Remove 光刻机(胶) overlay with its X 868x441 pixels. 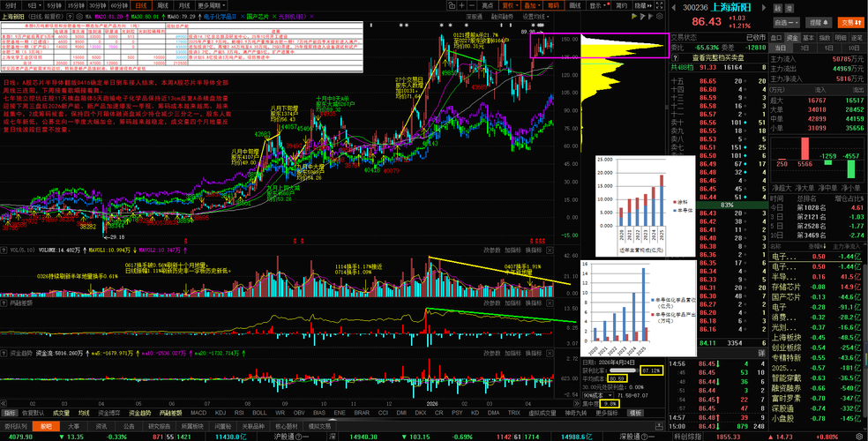coord(313,17)
